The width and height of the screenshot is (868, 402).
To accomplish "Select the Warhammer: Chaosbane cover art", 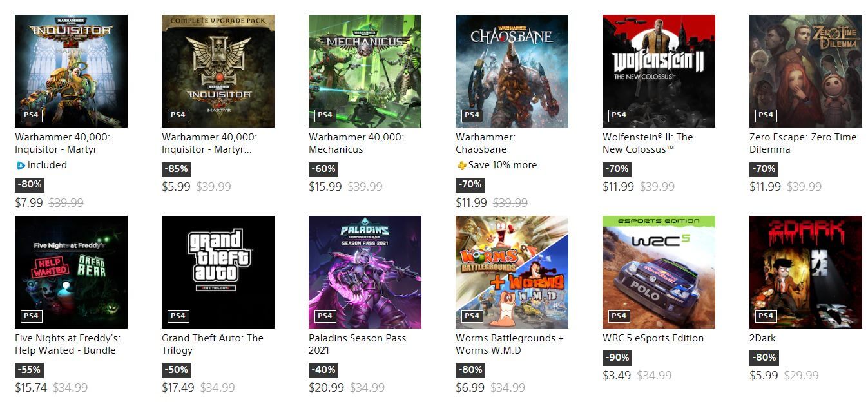I will click(512, 71).
